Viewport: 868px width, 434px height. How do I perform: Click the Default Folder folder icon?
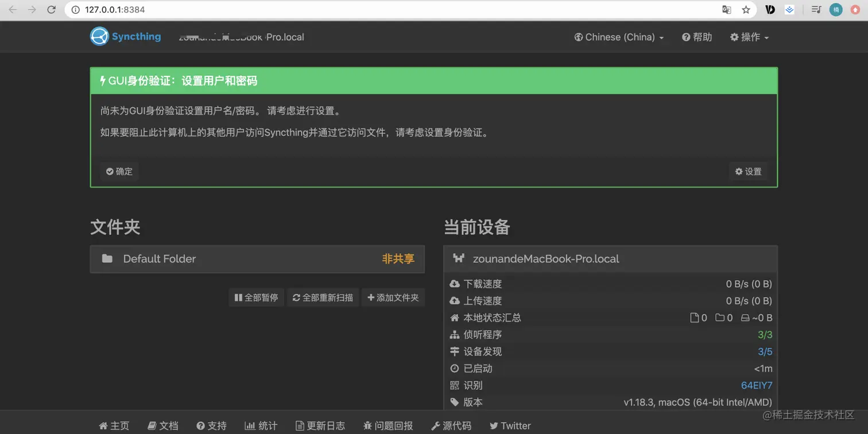coord(107,259)
